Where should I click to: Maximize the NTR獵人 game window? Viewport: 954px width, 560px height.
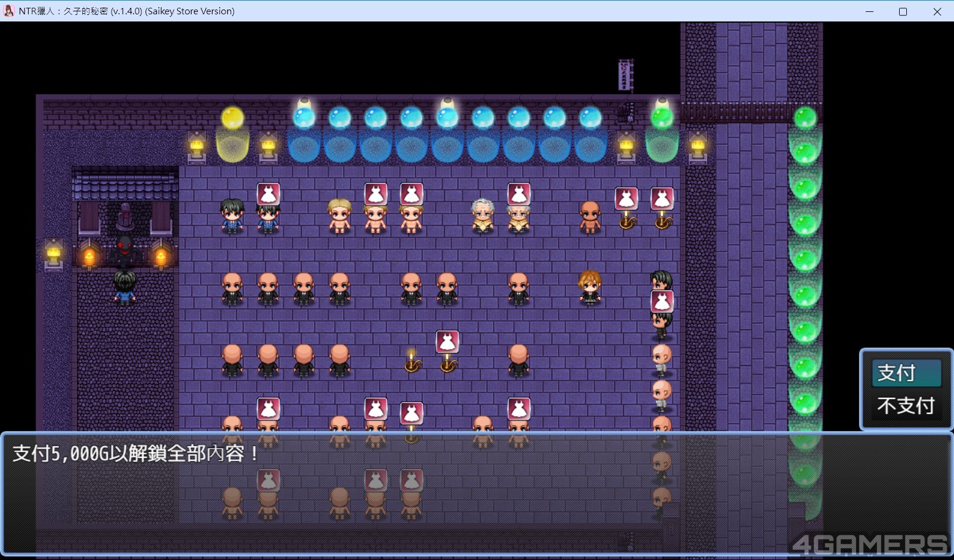[x=903, y=11]
